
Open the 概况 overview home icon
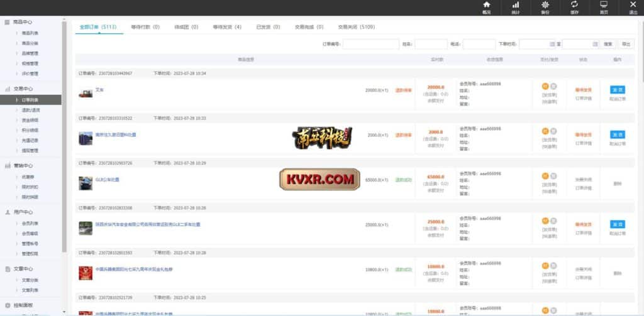click(x=487, y=5)
